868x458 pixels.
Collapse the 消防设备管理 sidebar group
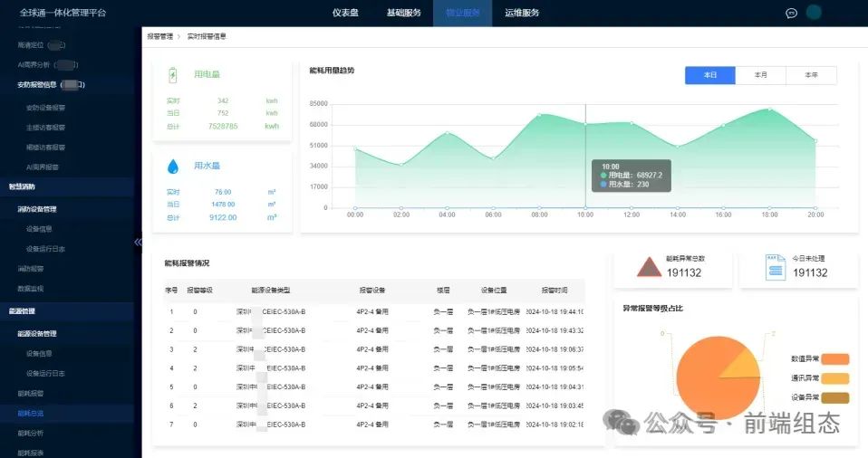pos(37,209)
